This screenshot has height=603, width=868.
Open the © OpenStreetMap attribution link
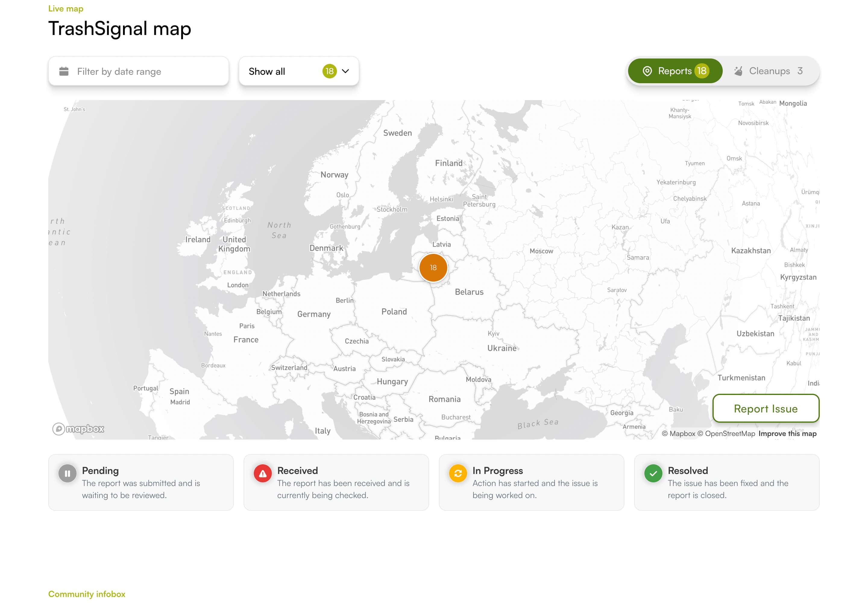pos(726,433)
